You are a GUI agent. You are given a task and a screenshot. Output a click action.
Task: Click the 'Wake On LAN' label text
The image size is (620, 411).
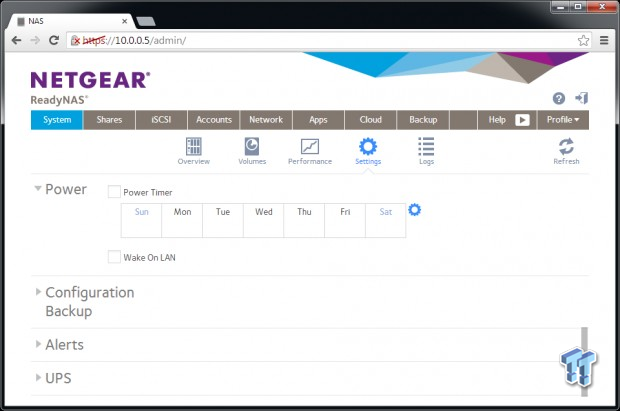coord(149,258)
